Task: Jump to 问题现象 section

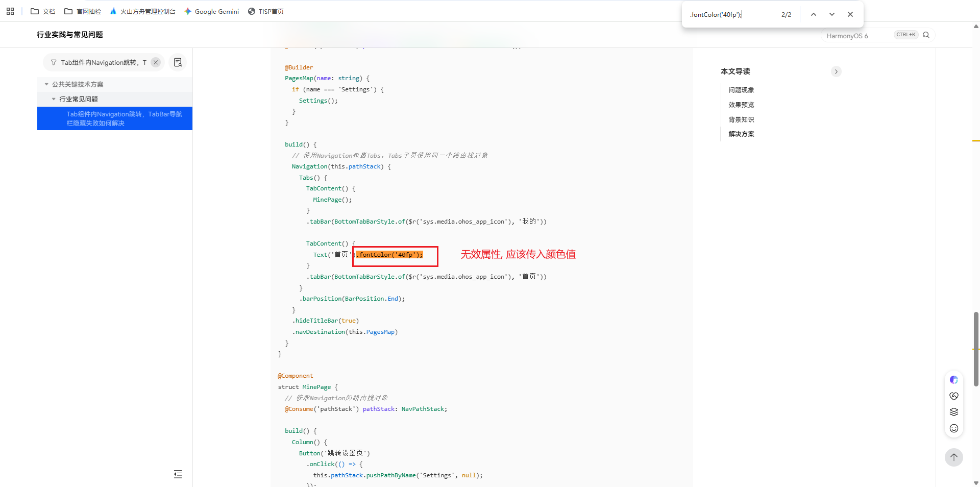Action: pos(741,90)
